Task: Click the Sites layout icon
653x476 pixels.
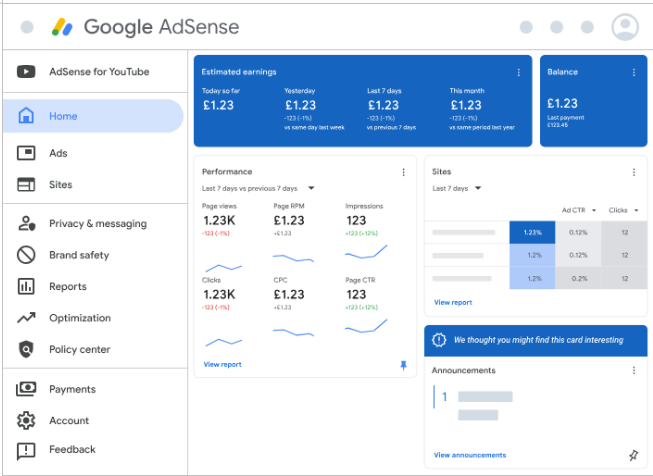Action: click(26, 184)
